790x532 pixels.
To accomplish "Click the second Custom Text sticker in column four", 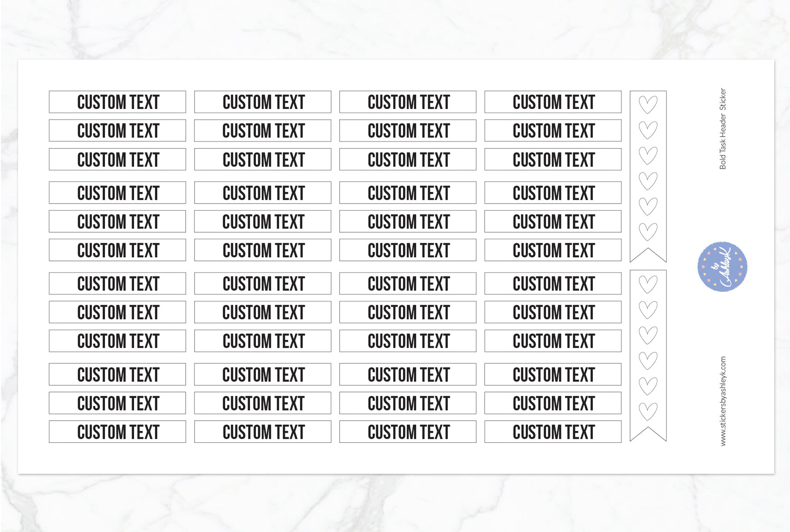I will (x=553, y=131).
